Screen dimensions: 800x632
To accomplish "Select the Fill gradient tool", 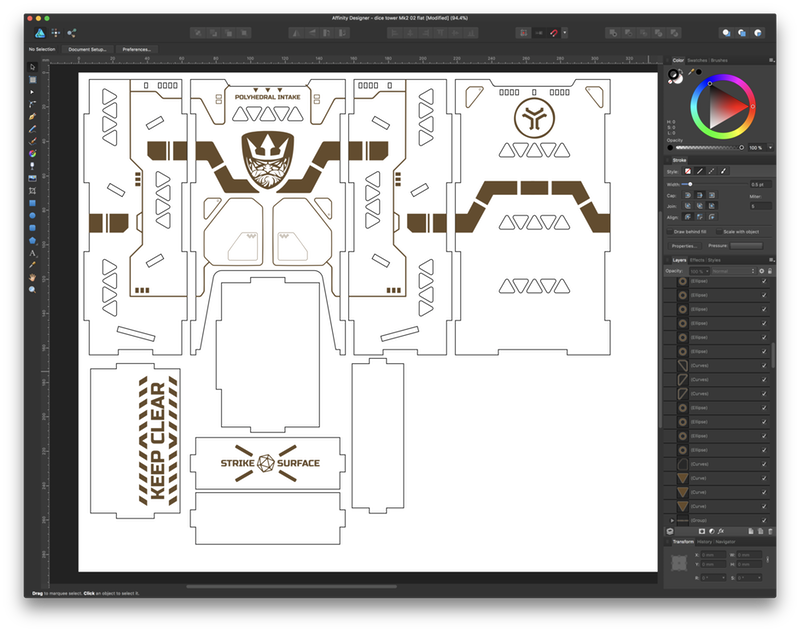I will click(32, 154).
